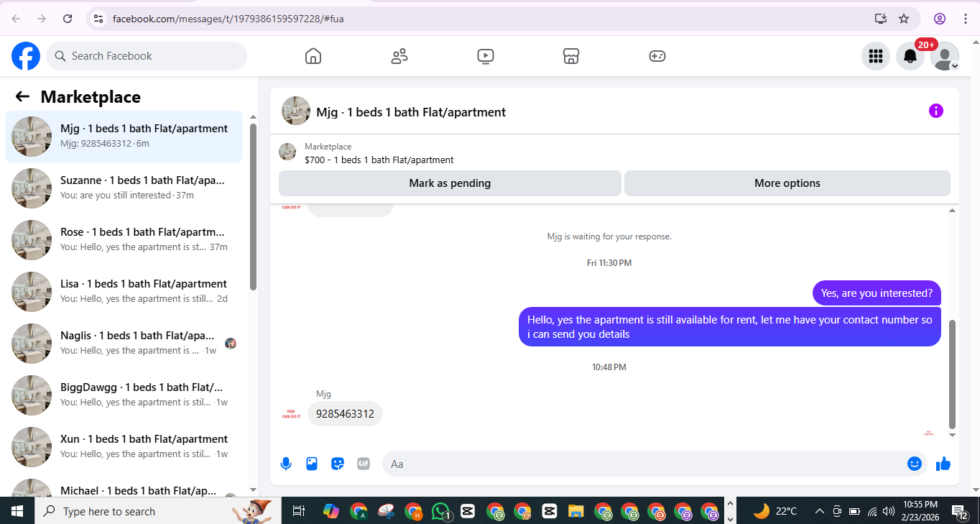
Task: Open the Friends icon in top navigation
Action: coord(399,56)
